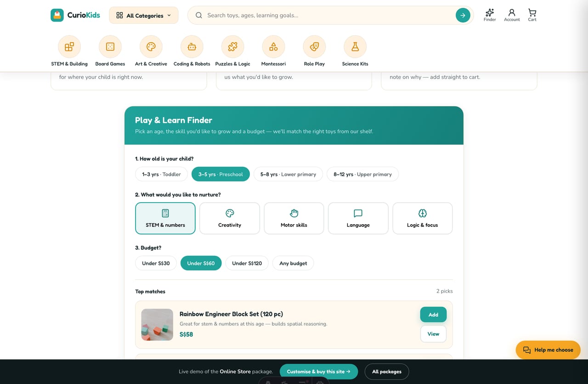Choose Creativity skill card
Screen dimensions: 588x384
coord(230,218)
